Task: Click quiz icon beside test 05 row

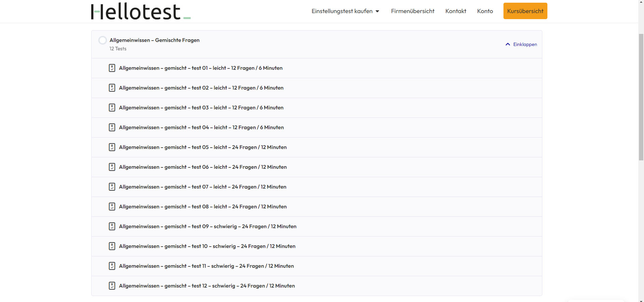Action: coord(112,147)
